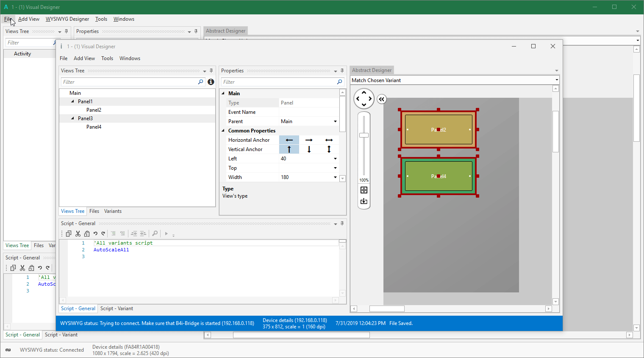
Task: Open front window Tools menu
Action: pyautogui.click(x=107, y=58)
